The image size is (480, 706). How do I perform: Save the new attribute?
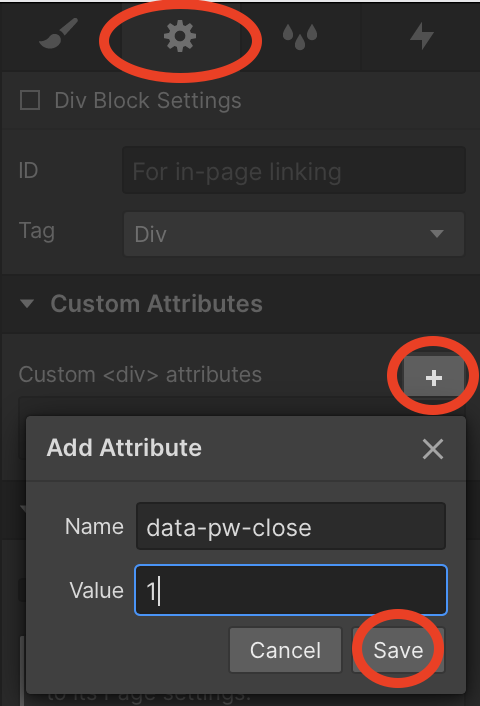coord(398,650)
